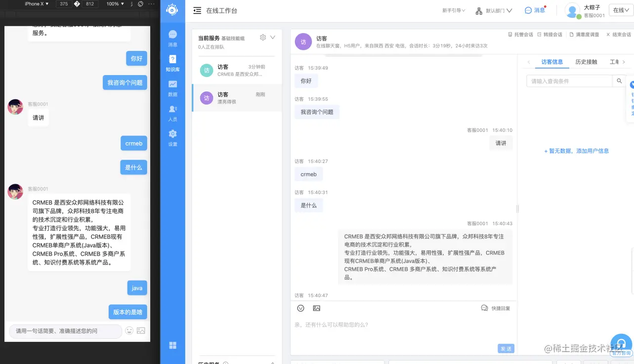Open the 消息 notification in top header
The width and height of the screenshot is (634, 364).
pos(535,10)
